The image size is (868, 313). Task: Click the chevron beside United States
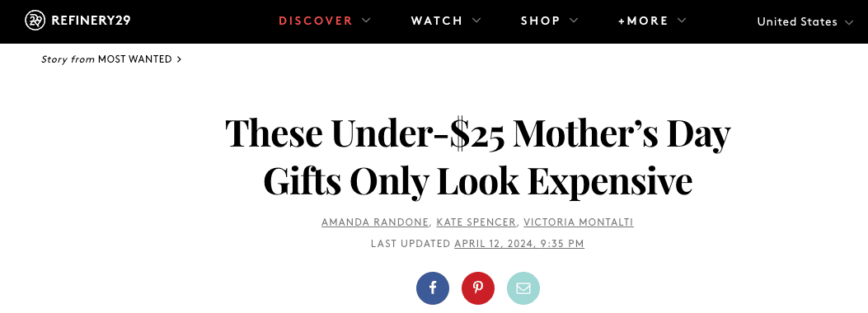pos(849,22)
